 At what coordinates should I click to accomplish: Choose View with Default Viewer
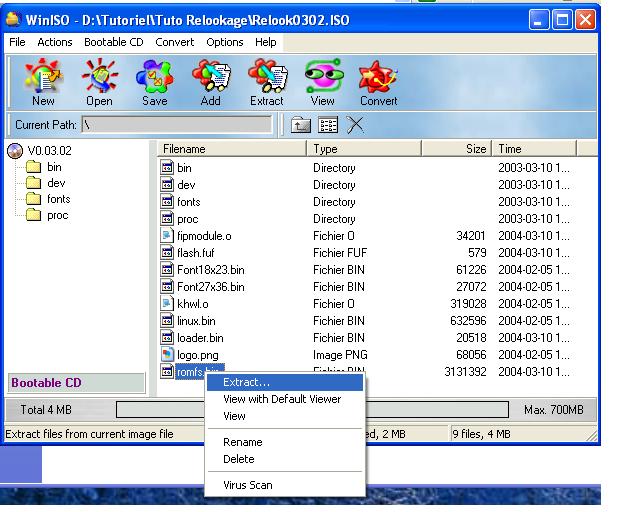click(285, 399)
